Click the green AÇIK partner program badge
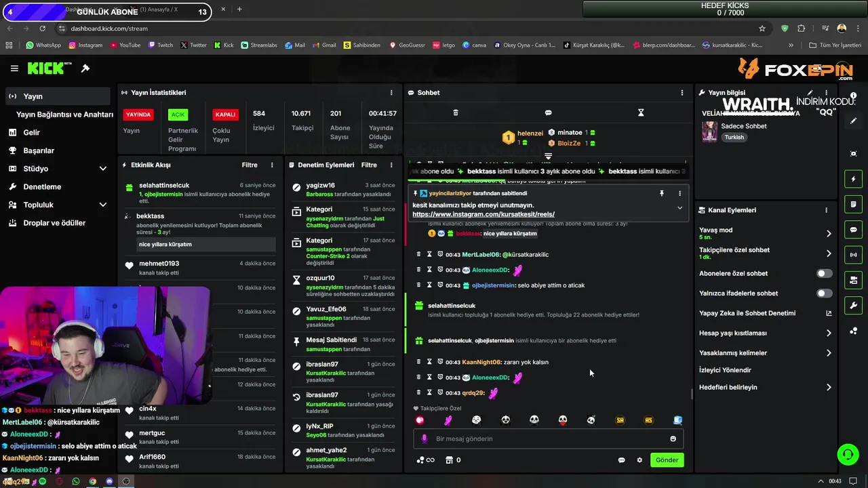Screen dimensions: 868x488 [178, 115]
